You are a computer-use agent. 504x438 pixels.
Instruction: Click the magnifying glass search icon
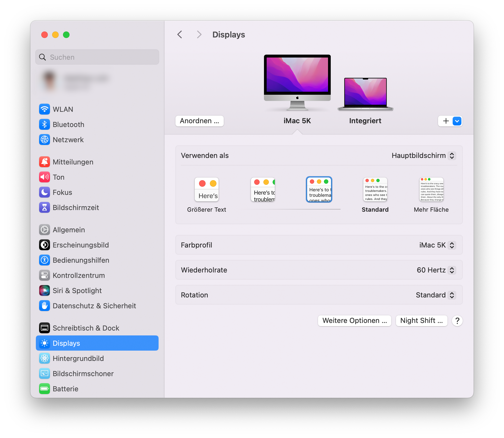pos(43,57)
